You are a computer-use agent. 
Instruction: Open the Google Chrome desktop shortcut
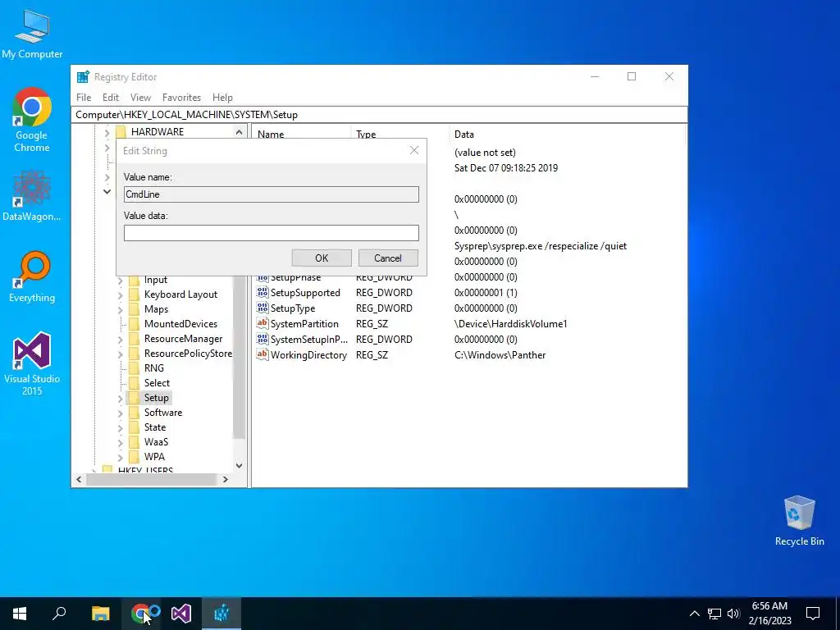tap(32, 120)
